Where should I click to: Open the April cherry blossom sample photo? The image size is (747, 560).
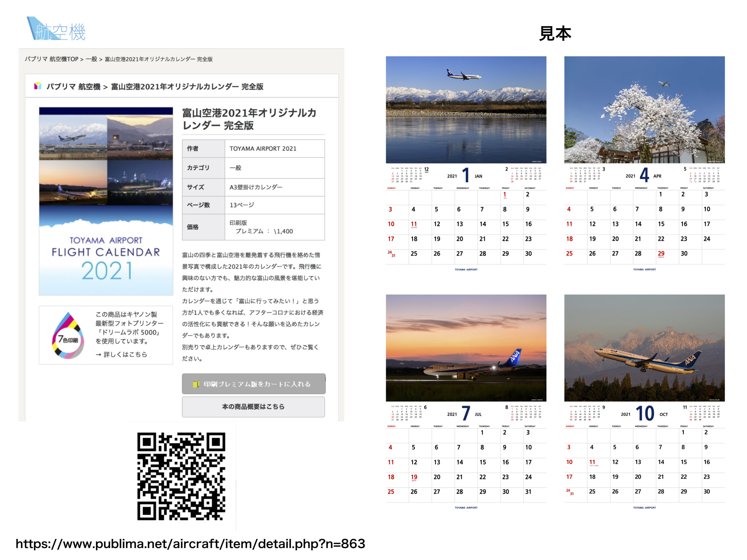point(644,110)
